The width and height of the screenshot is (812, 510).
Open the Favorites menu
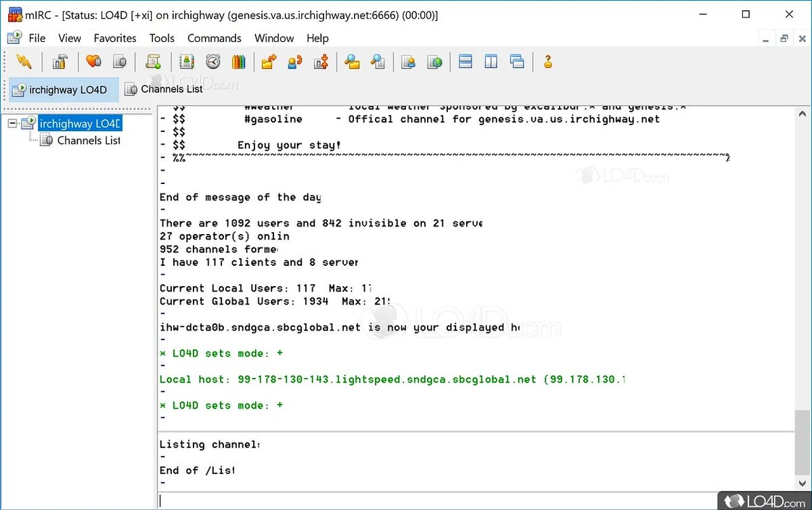pos(115,39)
